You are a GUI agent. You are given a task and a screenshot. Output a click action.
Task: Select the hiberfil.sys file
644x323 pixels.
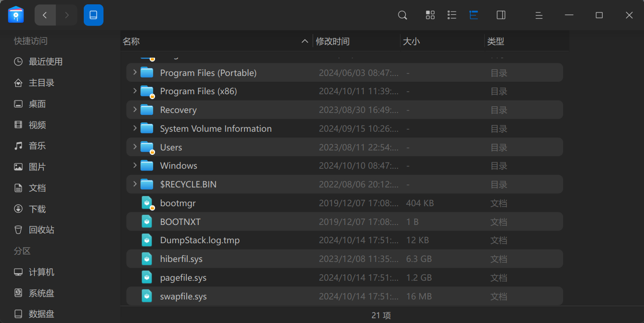[x=345, y=259]
